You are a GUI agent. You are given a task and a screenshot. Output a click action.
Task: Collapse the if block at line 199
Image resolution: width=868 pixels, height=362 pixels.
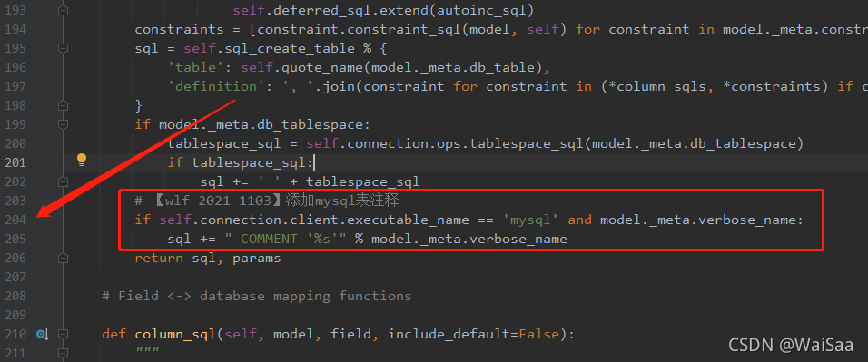tap(64, 124)
